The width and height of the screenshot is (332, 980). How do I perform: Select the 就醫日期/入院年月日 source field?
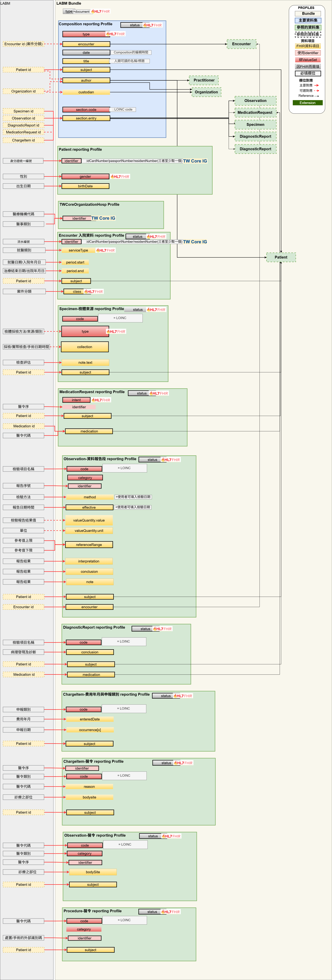click(x=24, y=262)
